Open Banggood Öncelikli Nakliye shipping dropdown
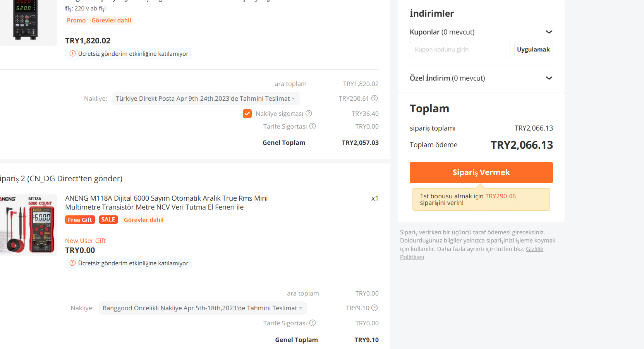 click(x=203, y=308)
